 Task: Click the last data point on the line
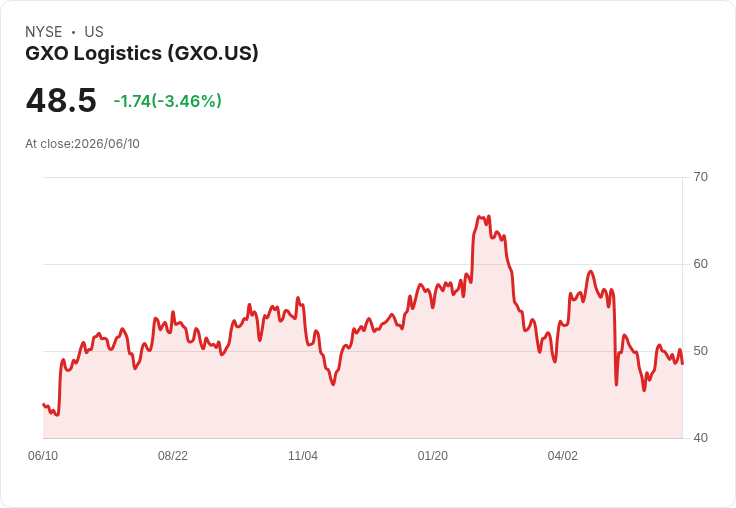coord(682,363)
